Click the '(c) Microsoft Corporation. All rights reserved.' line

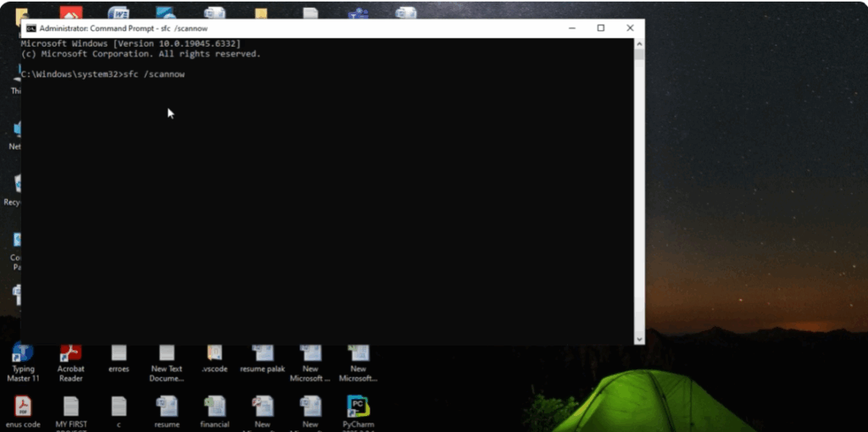click(141, 54)
